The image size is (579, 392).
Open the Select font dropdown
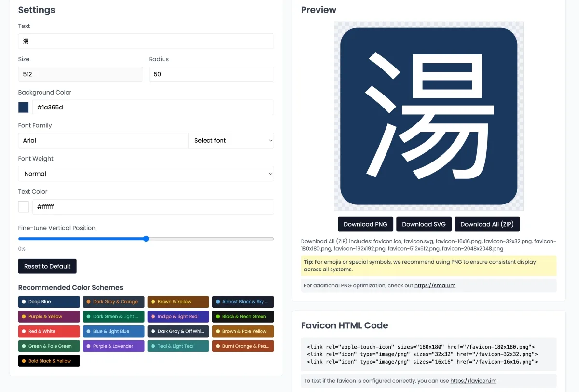[x=231, y=141]
